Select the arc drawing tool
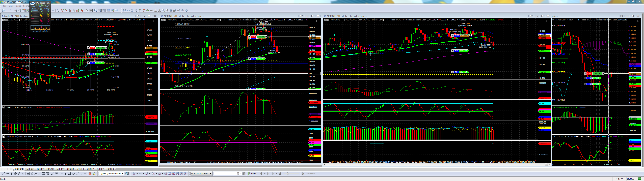This screenshot has height=181, width=644. coord(77,173)
